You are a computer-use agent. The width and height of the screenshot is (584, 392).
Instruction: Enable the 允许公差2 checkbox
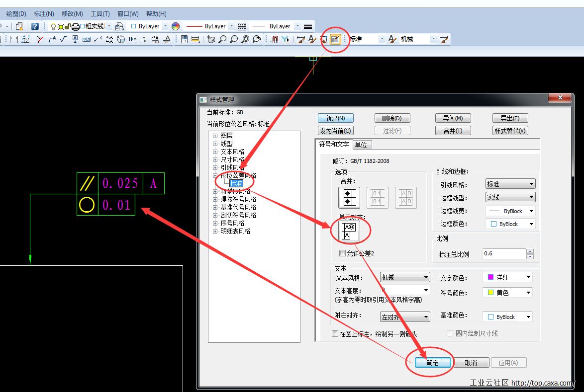pos(342,253)
